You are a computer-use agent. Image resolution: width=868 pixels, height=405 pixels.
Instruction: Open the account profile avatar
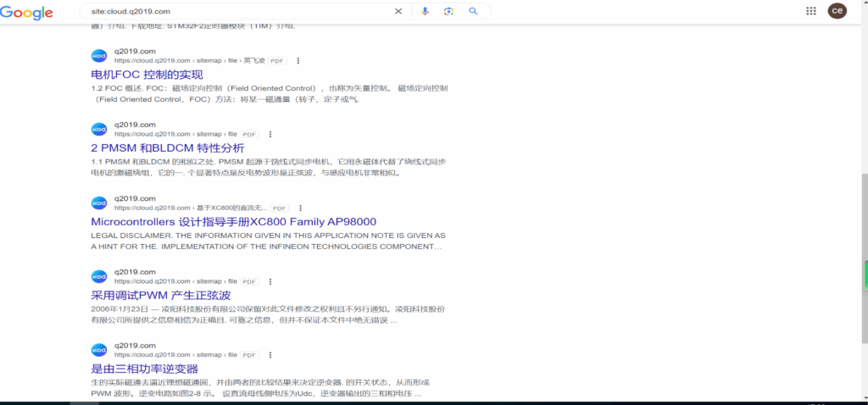837,11
